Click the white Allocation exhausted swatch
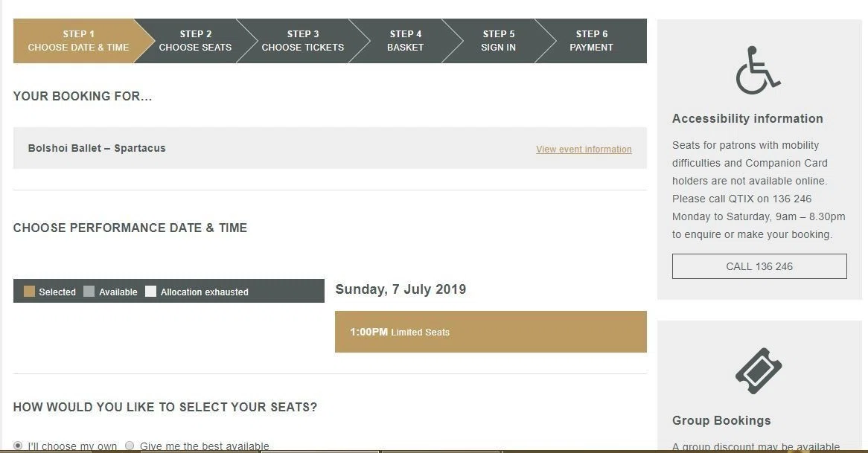The image size is (868, 453). pos(150,292)
